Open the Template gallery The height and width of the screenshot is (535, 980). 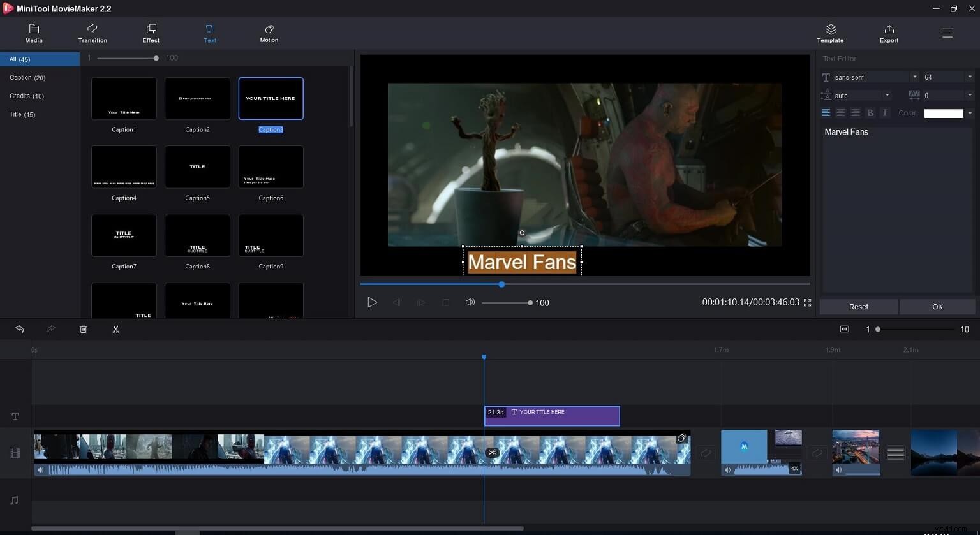(830, 33)
